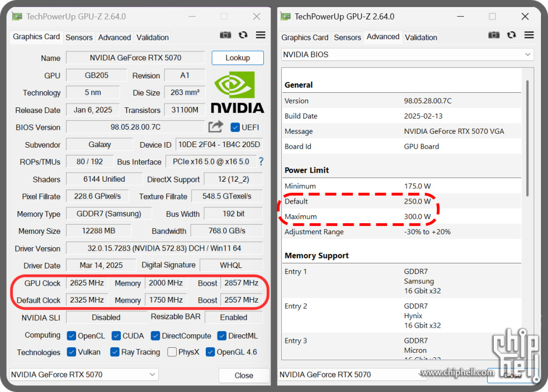Close the right GPU-Z window via title bar X
The image size is (548, 392).
tap(525, 16)
